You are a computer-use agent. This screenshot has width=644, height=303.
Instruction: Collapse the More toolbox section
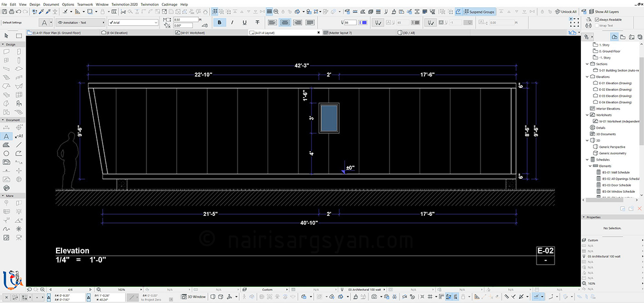point(3,196)
